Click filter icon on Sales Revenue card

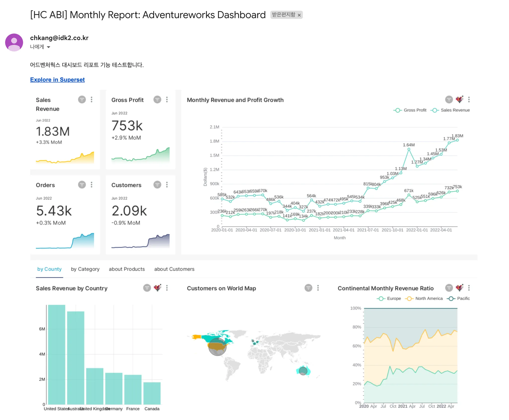(x=82, y=100)
